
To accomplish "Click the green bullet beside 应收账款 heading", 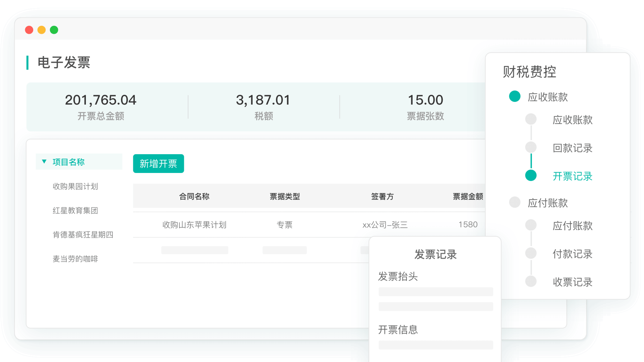I will (x=515, y=96).
